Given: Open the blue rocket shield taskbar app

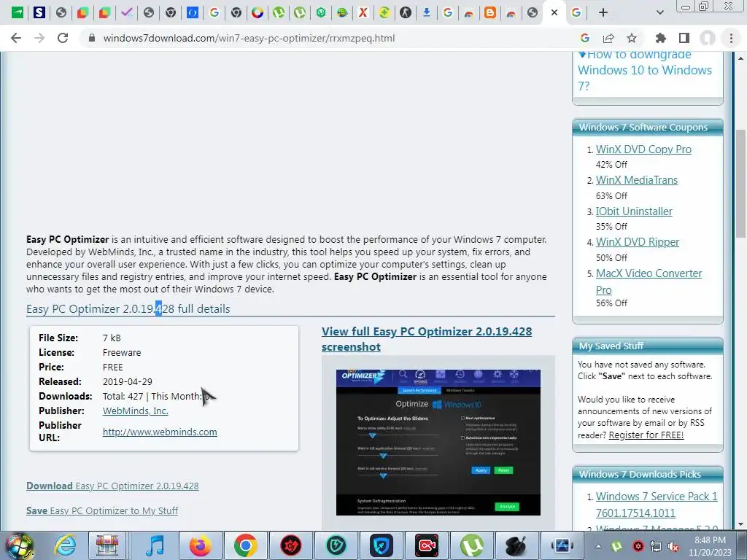Looking at the screenshot, I should 381,545.
